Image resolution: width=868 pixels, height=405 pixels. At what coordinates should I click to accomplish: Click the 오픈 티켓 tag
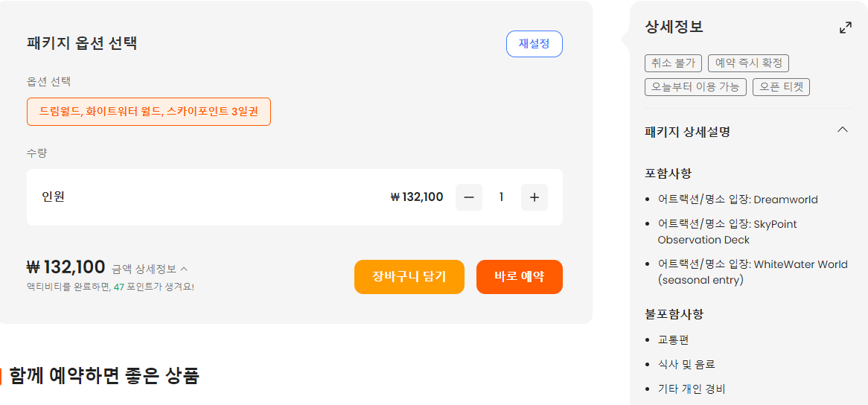781,87
